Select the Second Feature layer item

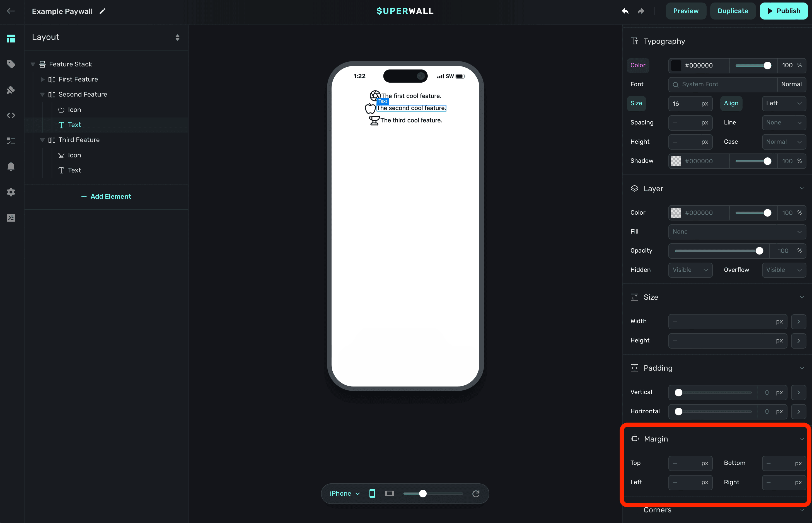coord(83,94)
